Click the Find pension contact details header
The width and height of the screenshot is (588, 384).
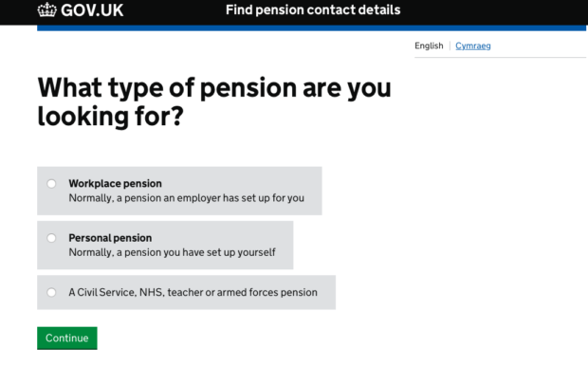click(x=313, y=10)
